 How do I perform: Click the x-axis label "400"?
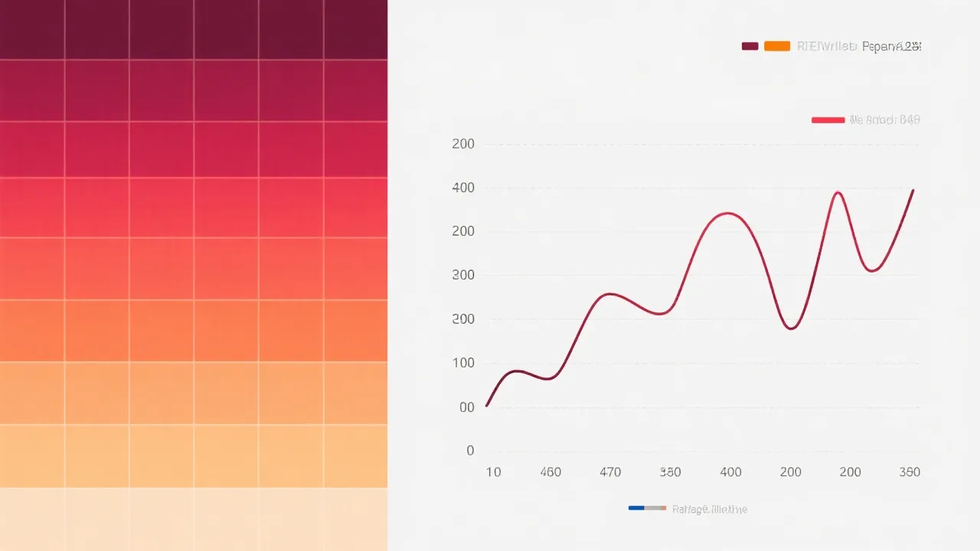coord(730,472)
